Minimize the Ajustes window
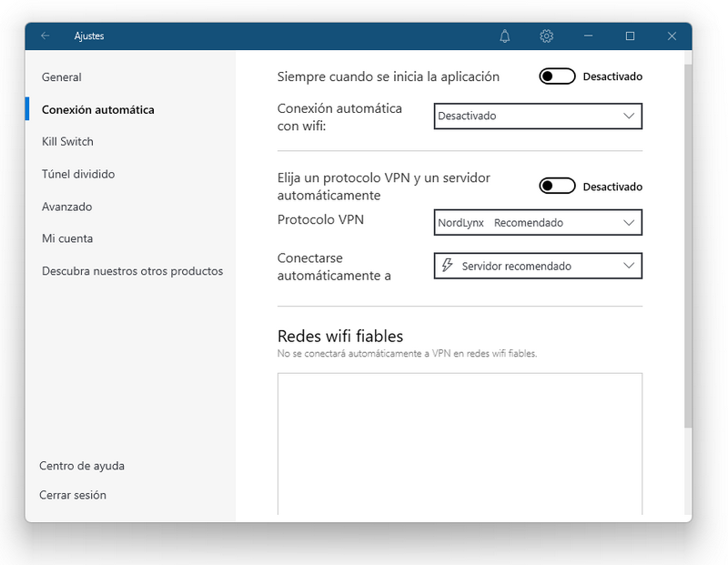The width and height of the screenshot is (728, 565). [588, 35]
